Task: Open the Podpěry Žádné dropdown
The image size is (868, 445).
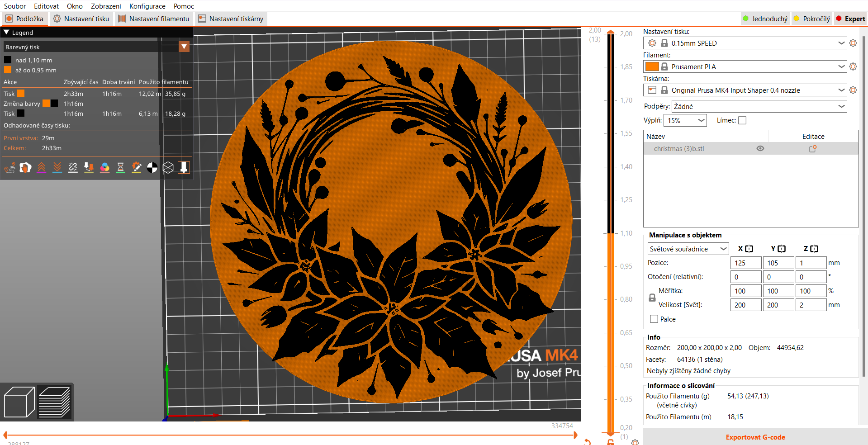Action: (x=759, y=106)
